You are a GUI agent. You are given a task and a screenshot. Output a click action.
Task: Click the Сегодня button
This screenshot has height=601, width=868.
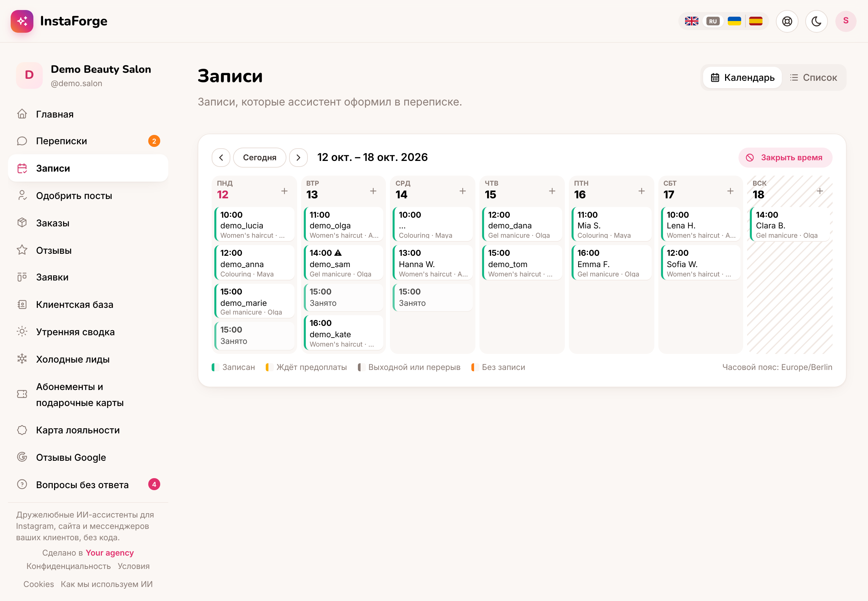tap(260, 157)
